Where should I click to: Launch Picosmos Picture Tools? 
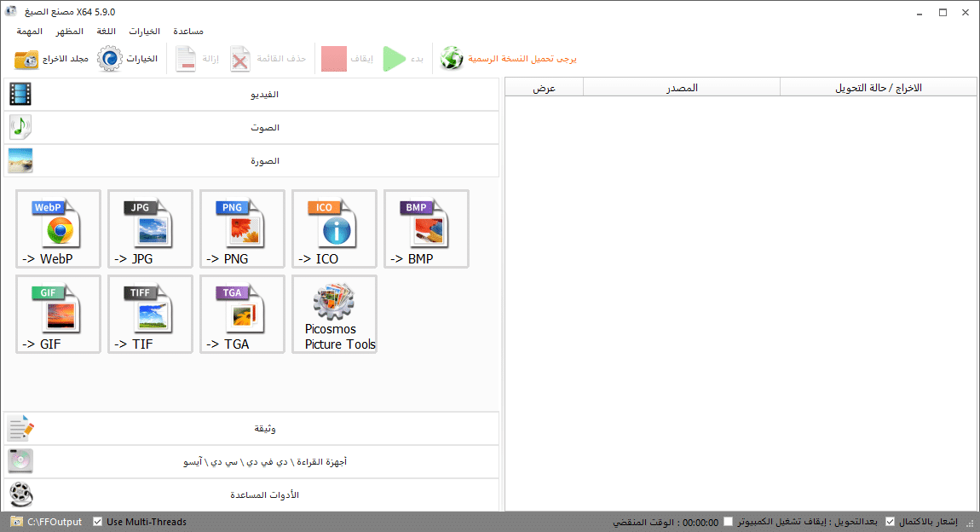(x=334, y=314)
